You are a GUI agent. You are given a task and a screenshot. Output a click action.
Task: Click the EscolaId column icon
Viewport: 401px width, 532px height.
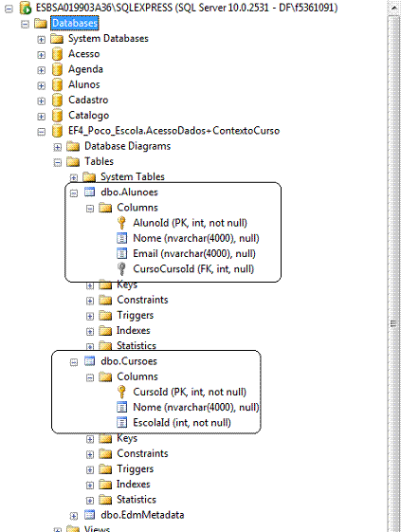coord(121,422)
